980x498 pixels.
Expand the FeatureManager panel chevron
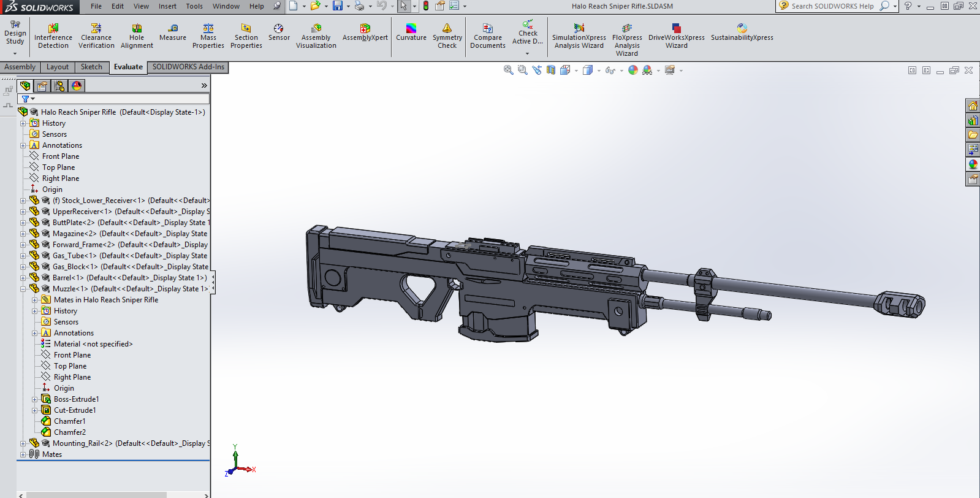[x=204, y=86]
